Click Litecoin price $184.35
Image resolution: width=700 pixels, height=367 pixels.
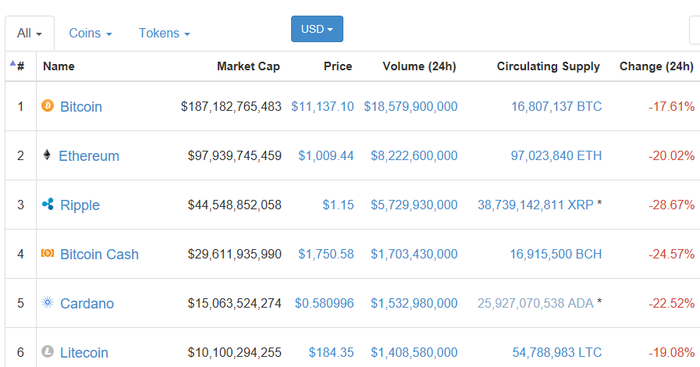tap(331, 352)
